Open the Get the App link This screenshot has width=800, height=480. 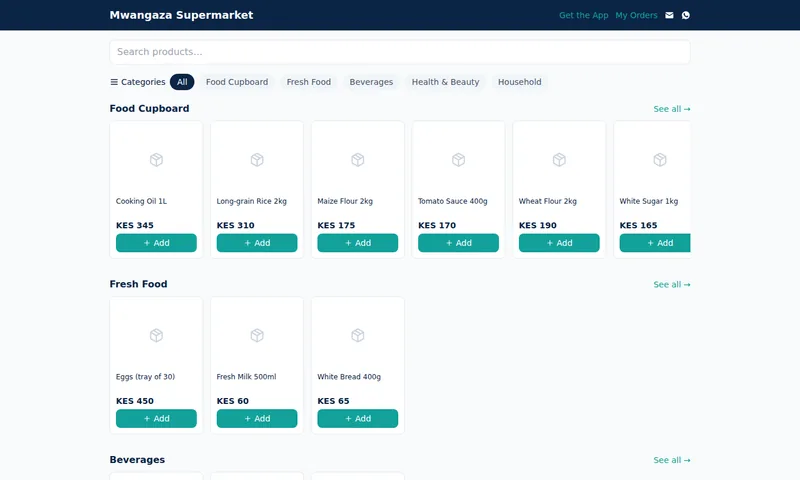pyautogui.click(x=584, y=15)
